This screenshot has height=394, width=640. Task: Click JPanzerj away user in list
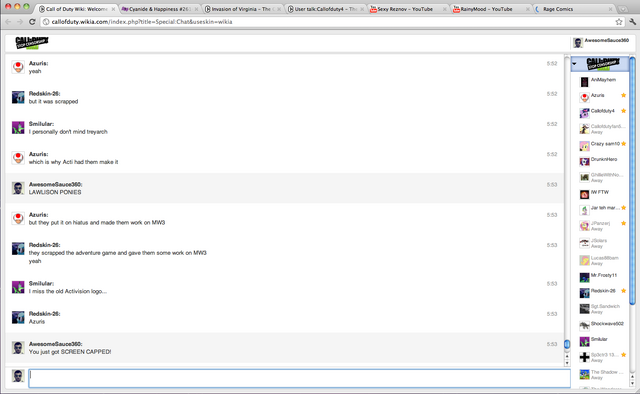click(x=602, y=225)
